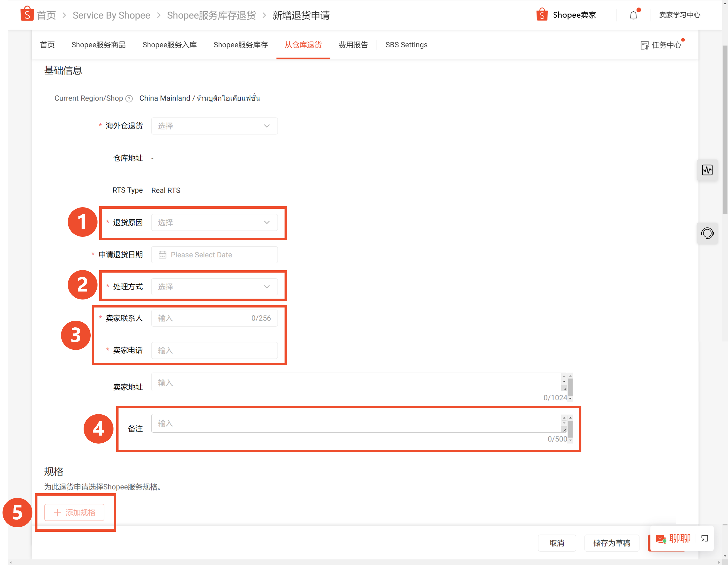Open the activity monitor side widget
The image size is (728, 565).
707,170
